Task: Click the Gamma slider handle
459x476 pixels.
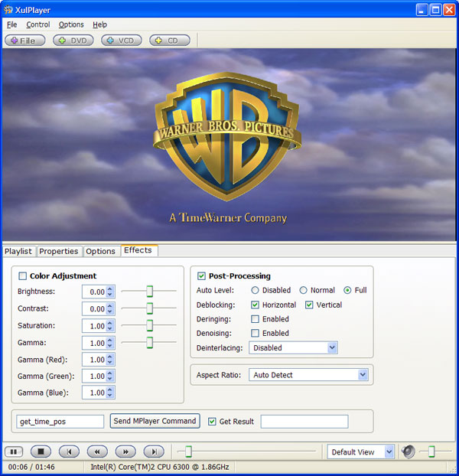Action: tap(150, 342)
